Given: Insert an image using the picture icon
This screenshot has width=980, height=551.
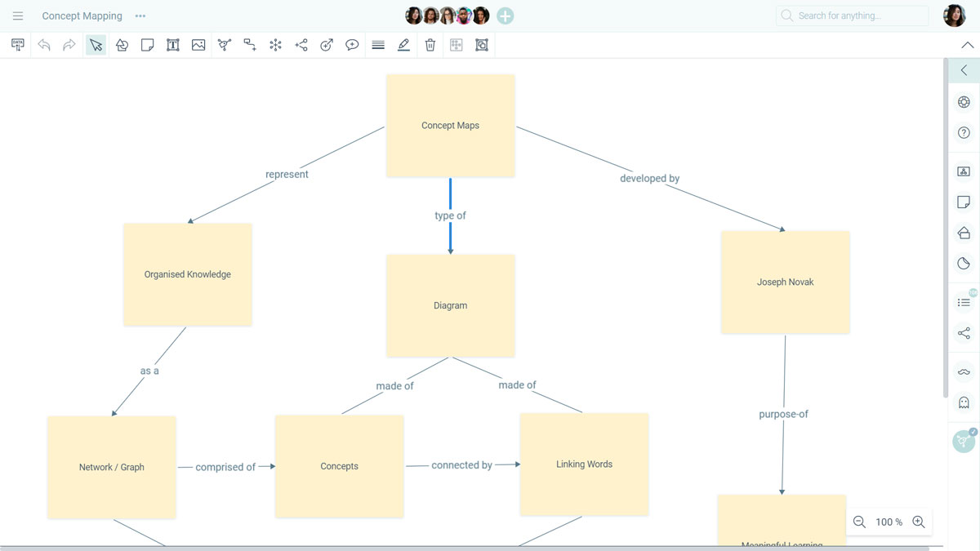Looking at the screenshot, I should pyautogui.click(x=198, y=45).
